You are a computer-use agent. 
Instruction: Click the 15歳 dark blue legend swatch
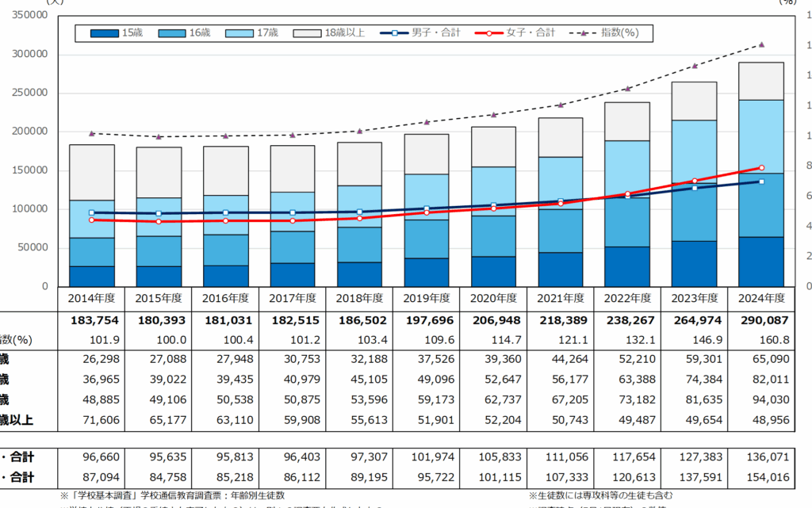pyautogui.click(x=104, y=33)
